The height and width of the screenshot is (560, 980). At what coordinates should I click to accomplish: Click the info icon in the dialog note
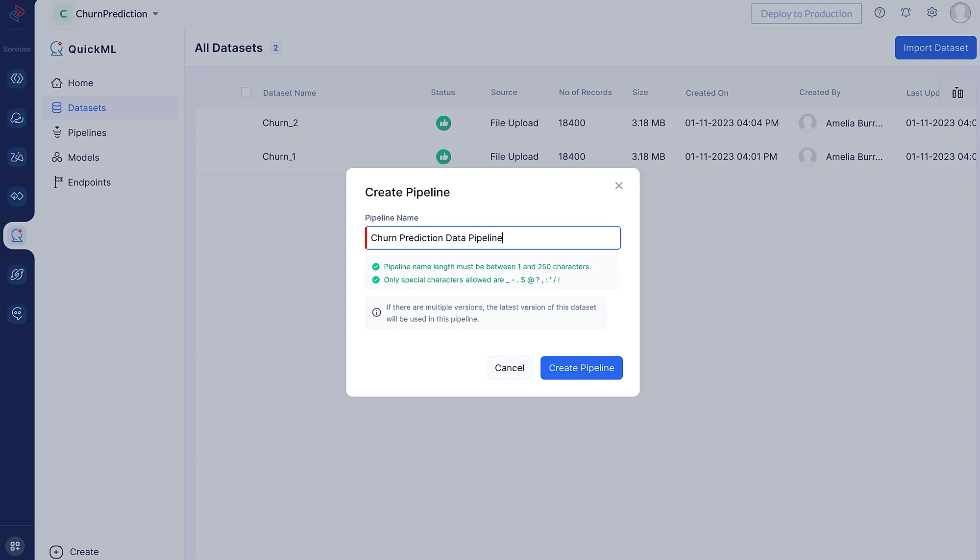pos(376,312)
